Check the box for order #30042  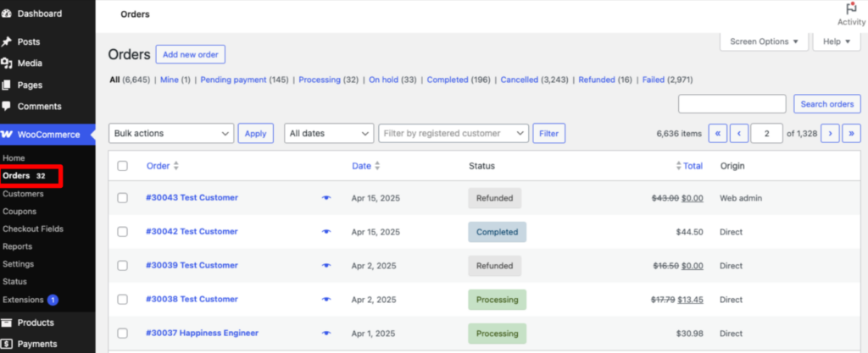pos(122,232)
